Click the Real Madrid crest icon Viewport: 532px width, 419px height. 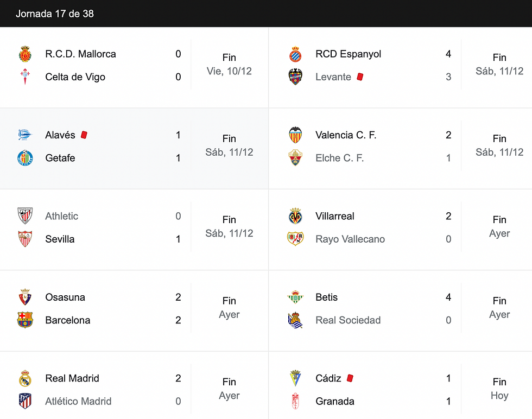click(25, 378)
